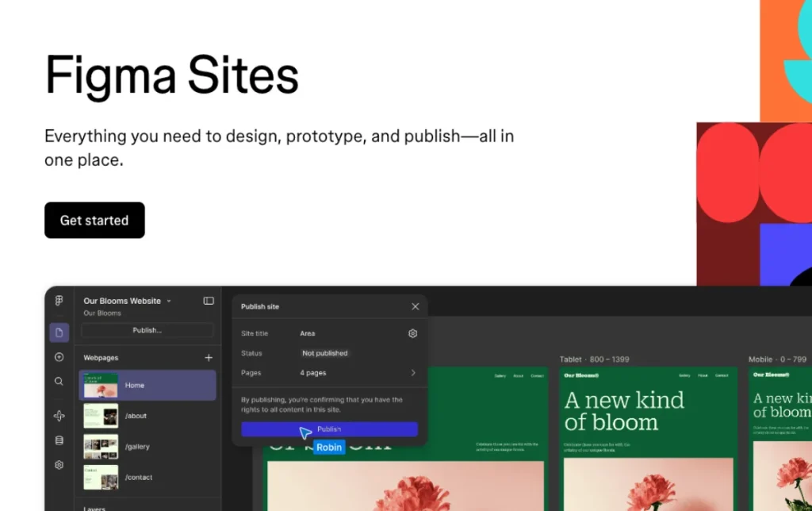Screen dimensions: 812x511
Task: Open the CMS database icon in sidebar
Action: point(59,440)
